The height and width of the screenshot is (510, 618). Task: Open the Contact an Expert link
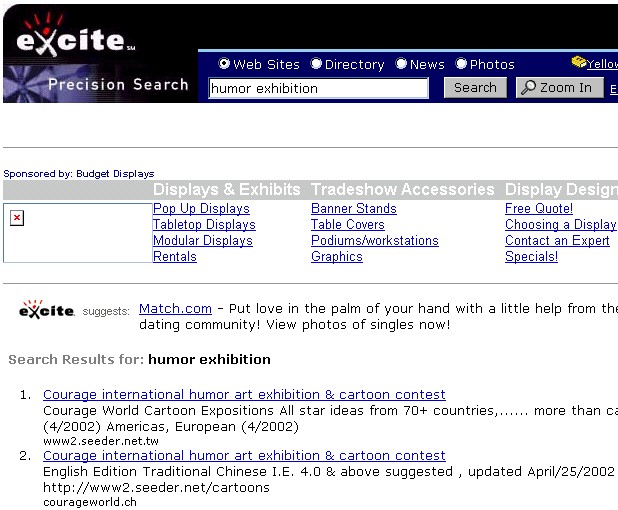557,240
